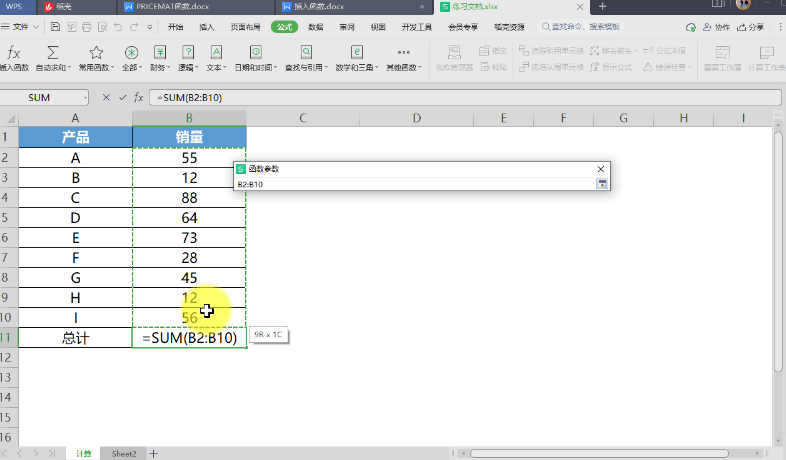
Task: Click the WPS home button
Action: click(14, 7)
